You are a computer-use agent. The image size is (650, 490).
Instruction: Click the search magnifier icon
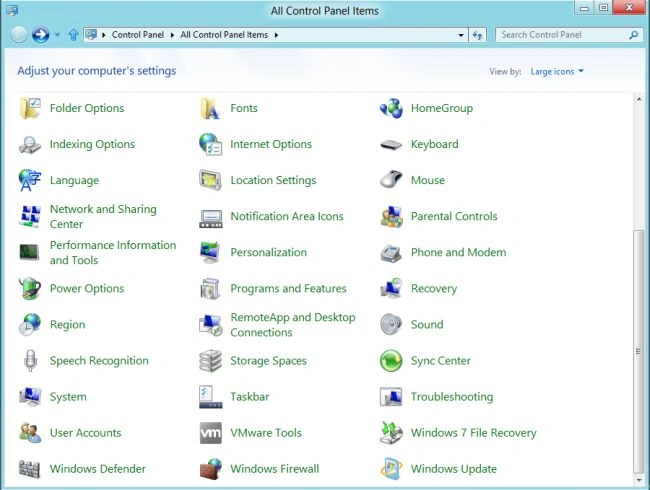pyautogui.click(x=633, y=35)
